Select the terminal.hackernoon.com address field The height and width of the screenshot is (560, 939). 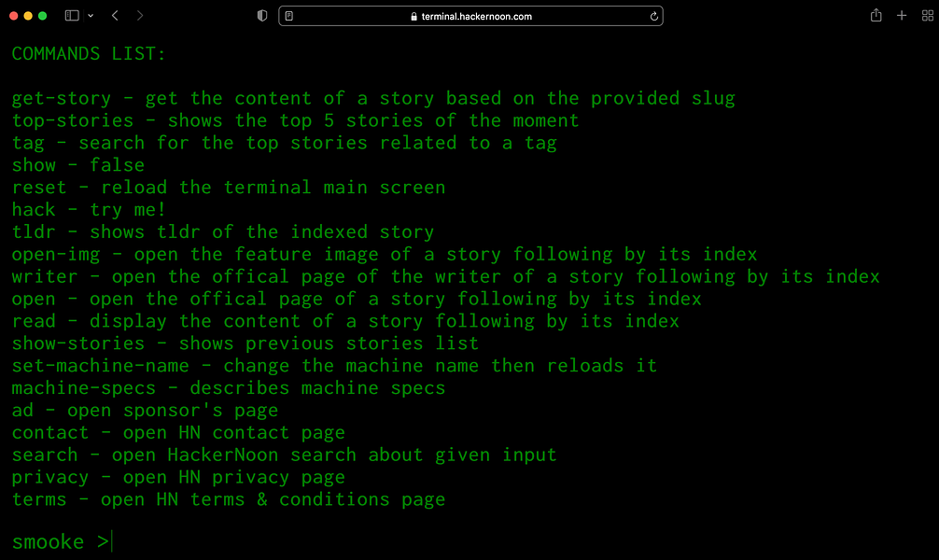point(470,16)
